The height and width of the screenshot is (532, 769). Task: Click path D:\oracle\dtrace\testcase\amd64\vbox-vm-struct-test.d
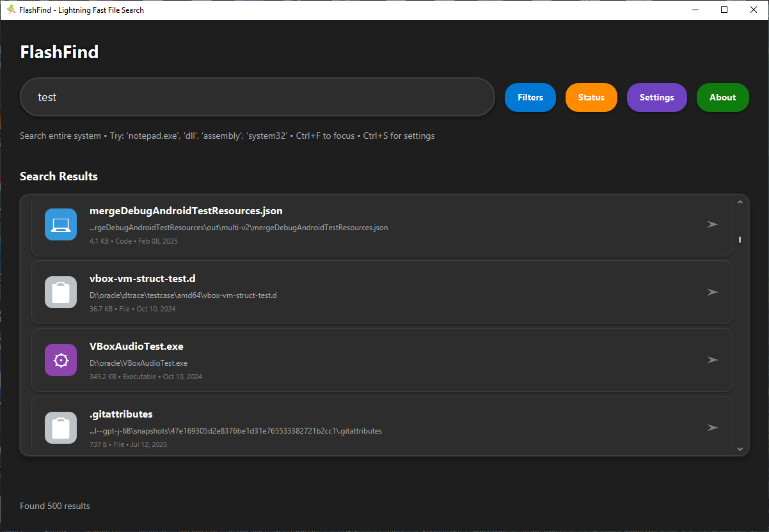tap(183, 295)
